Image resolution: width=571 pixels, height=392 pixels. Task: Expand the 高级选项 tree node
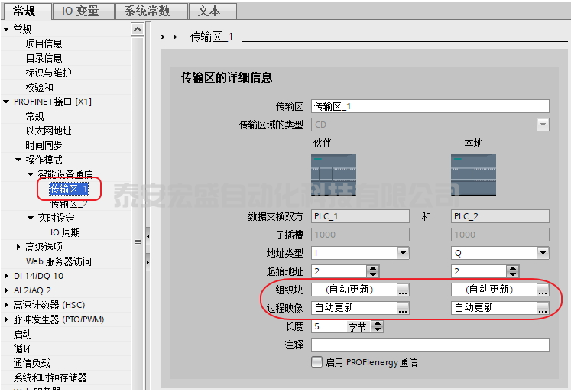click(x=18, y=247)
